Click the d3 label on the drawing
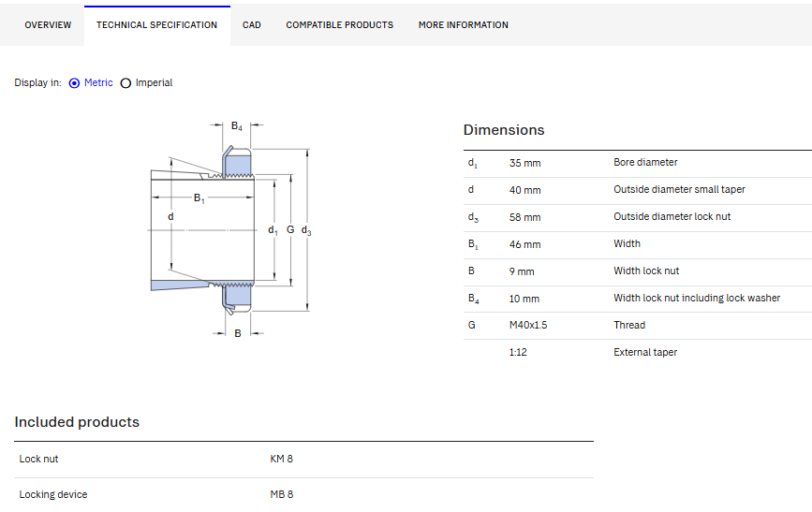This screenshot has width=812, height=512. coord(306,230)
